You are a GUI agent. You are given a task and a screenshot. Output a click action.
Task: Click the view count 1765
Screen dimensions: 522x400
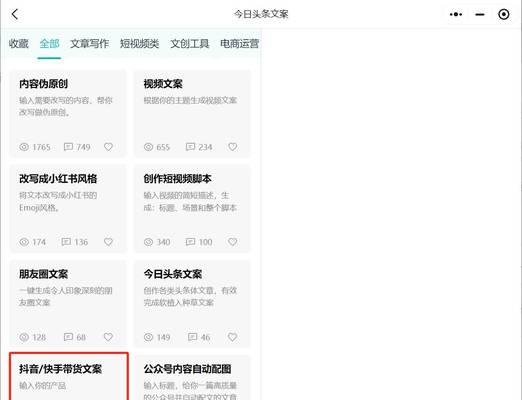[x=41, y=147]
